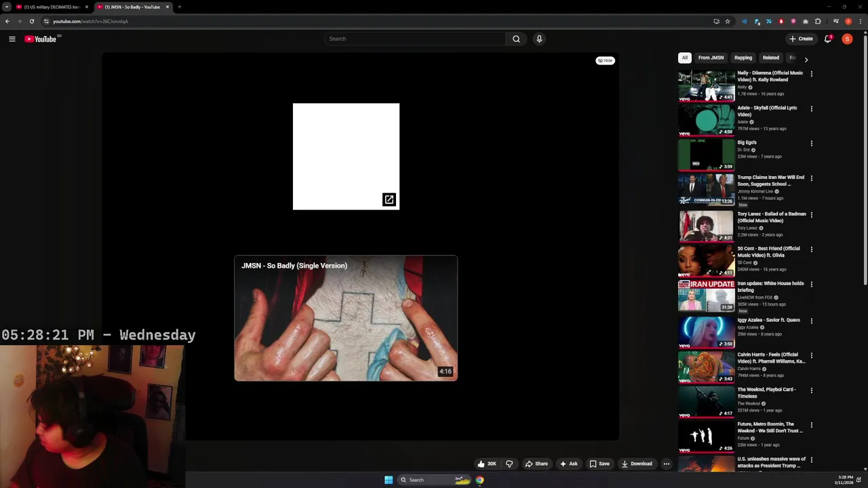Image resolution: width=868 pixels, height=488 pixels.
Task: Go back in browser history
Action: [7, 21]
